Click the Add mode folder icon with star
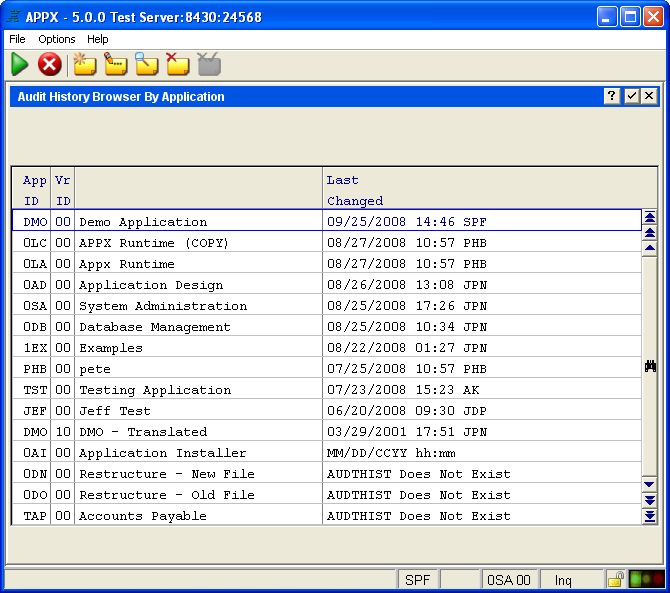Viewport: 670px width, 593px height. coord(84,65)
